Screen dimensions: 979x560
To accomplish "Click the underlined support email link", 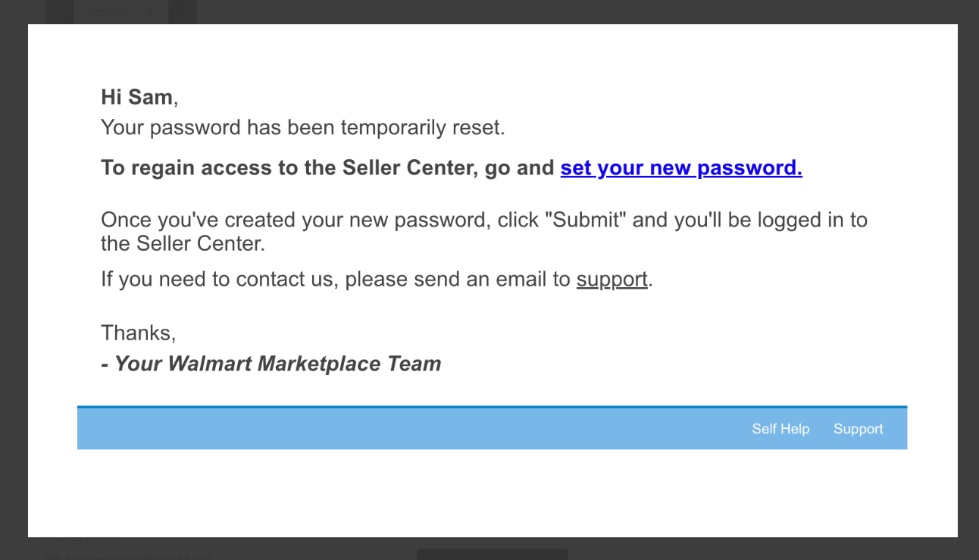I will (x=611, y=280).
